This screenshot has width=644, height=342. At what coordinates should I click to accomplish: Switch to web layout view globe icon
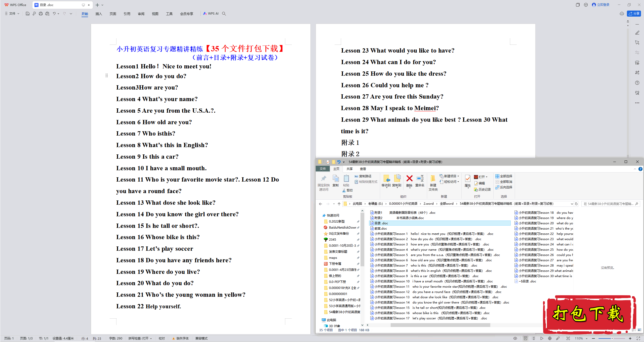[550, 338]
